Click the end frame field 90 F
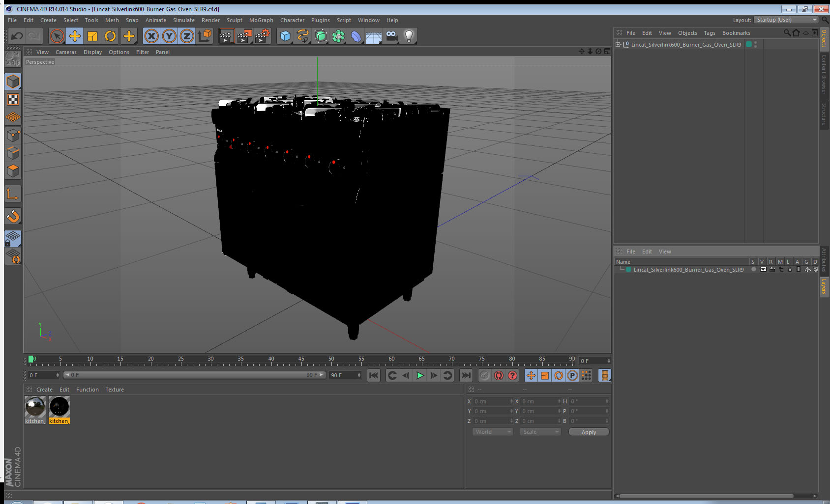This screenshot has width=830, height=504. pyautogui.click(x=345, y=375)
